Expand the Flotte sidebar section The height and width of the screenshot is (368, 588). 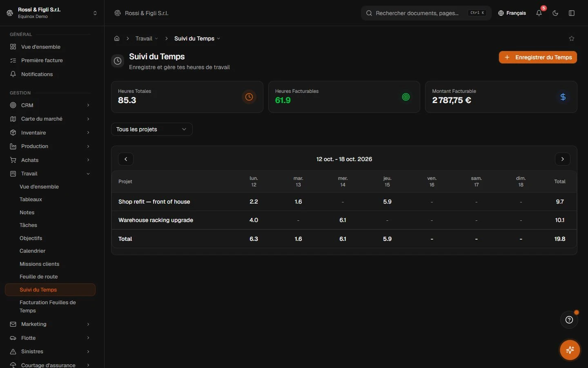point(50,338)
